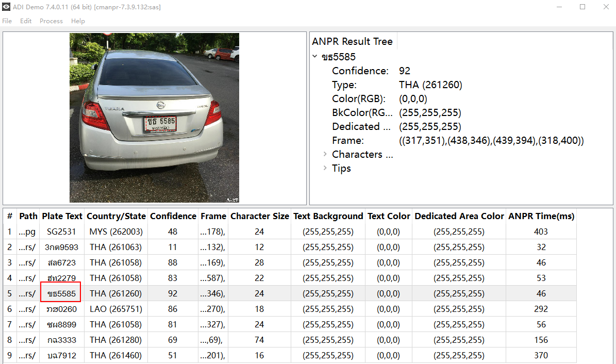This screenshot has height=364, width=616.
Task: Select plate text 3กต9593 cell
Action: 61,247
